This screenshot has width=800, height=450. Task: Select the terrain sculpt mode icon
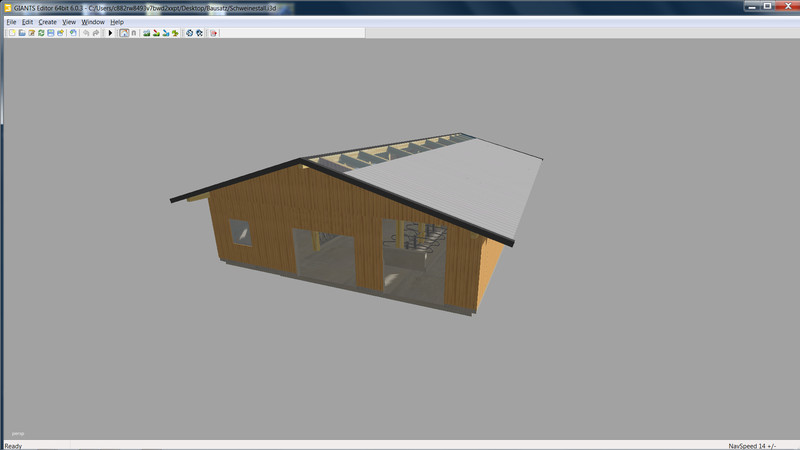[146, 33]
